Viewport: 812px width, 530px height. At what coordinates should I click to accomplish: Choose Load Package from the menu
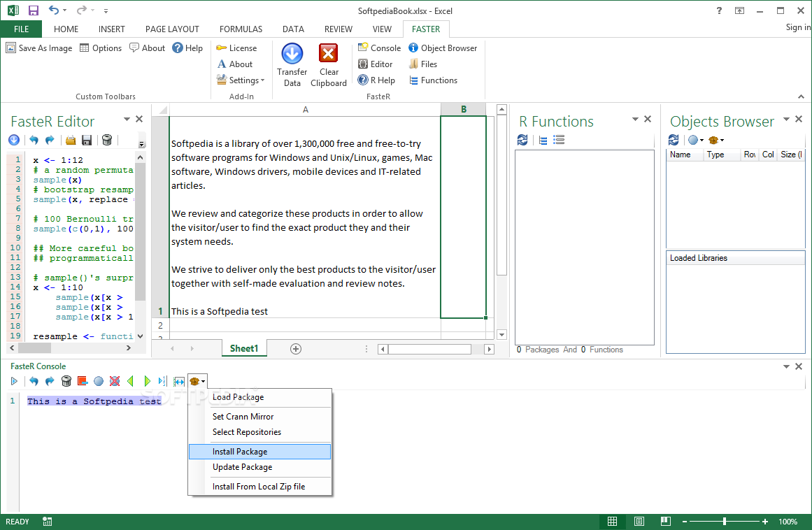tap(259, 397)
